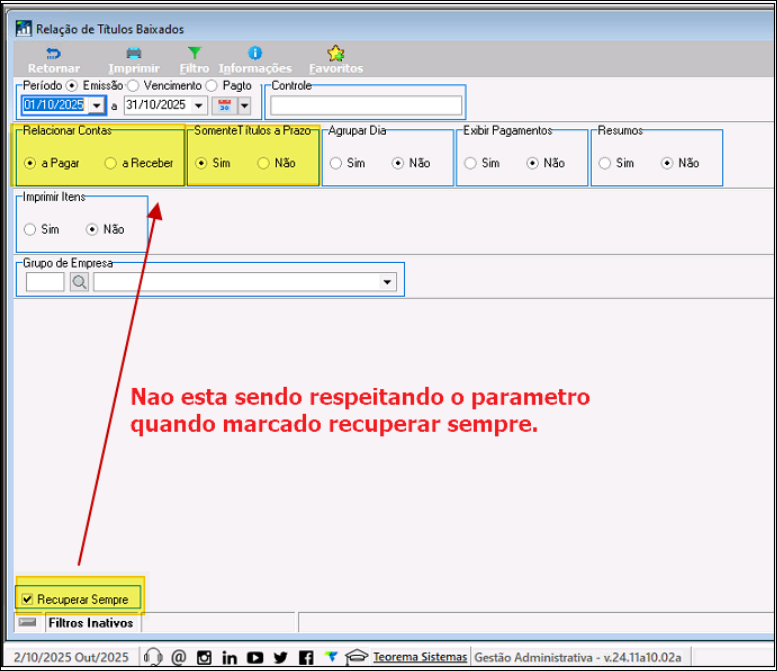
Task: Click the Imprimir printer icon
Action: (x=133, y=53)
